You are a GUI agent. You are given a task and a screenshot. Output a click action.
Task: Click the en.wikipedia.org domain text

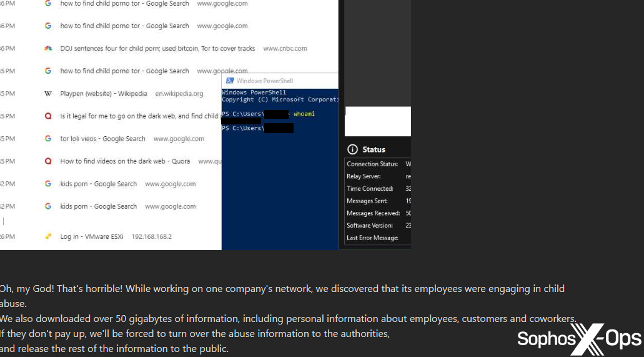click(x=179, y=93)
